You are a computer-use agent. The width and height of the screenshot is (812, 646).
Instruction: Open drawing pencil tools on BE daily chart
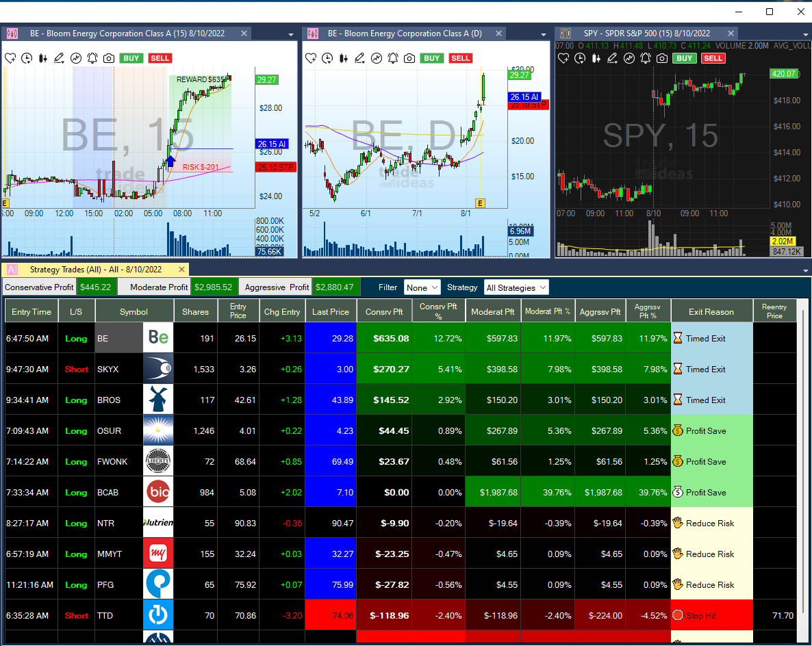coord(359,58)
